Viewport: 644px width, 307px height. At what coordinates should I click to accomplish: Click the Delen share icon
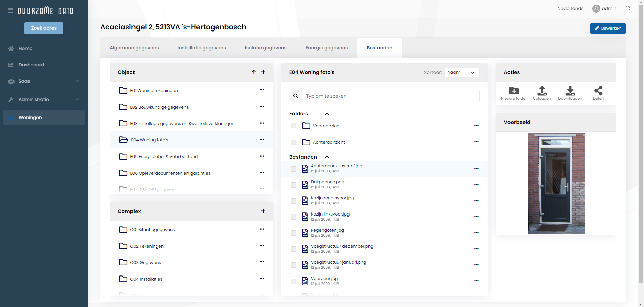click(598, 91)
